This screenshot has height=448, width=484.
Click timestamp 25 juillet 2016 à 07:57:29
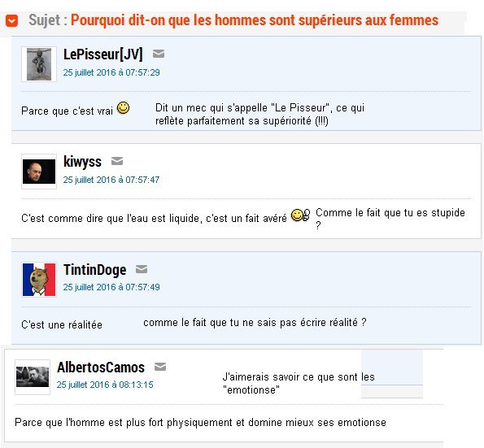111,72
